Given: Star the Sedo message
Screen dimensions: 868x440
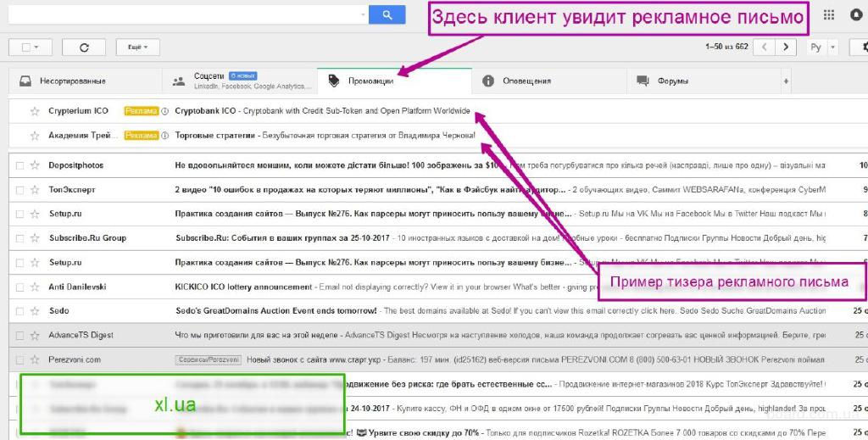Looking at the screenshot, I should point(35,311).
